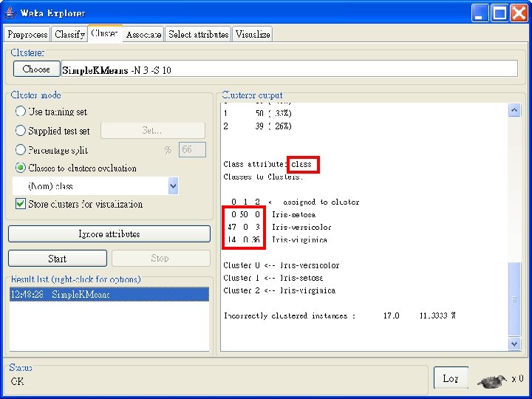The width and height of the screenshot is (532, 399).
Task: Click the Cluster 2 <-- Iris-virginica line
Action: pos(279,290)
